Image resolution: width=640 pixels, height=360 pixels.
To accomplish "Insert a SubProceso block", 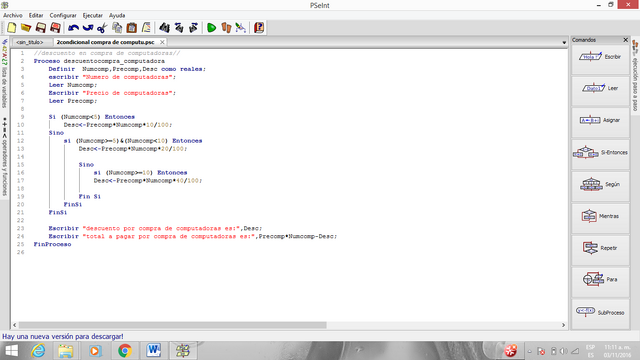I will [600, 313].
